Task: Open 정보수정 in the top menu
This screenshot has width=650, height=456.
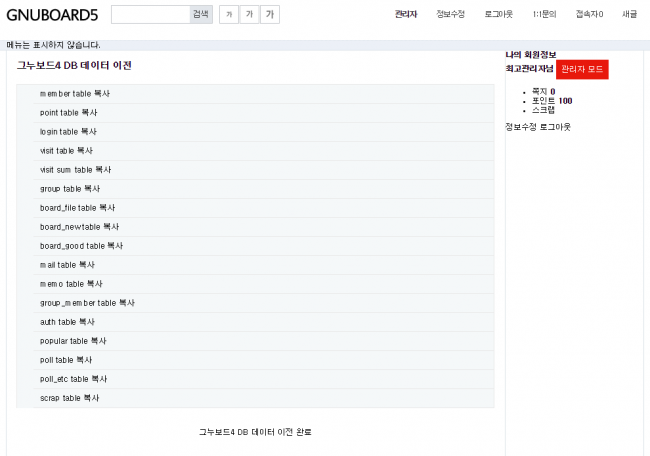Action: click(x=451, y=15)
